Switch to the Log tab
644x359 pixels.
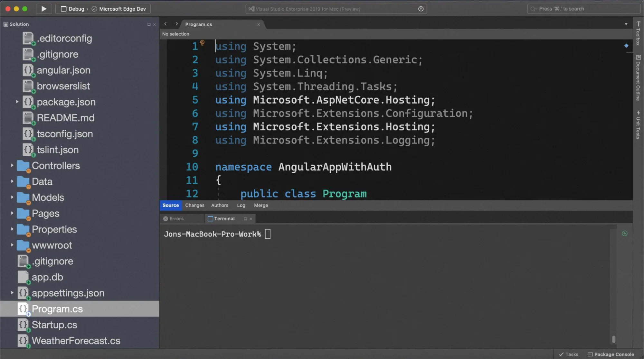pos(241,205)
